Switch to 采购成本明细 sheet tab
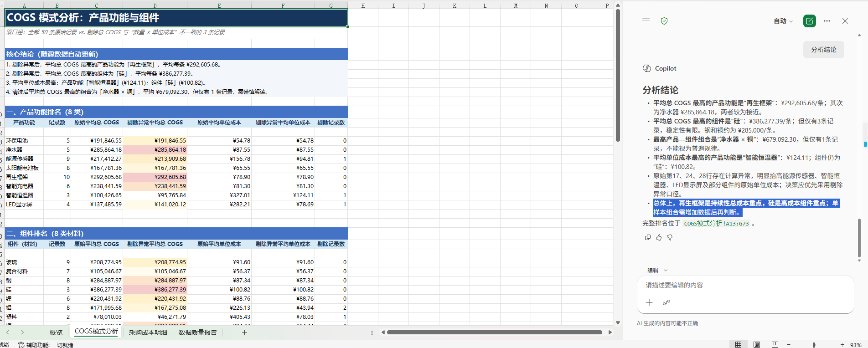Viewport: 868px width, 348px height. click(148, 333)
